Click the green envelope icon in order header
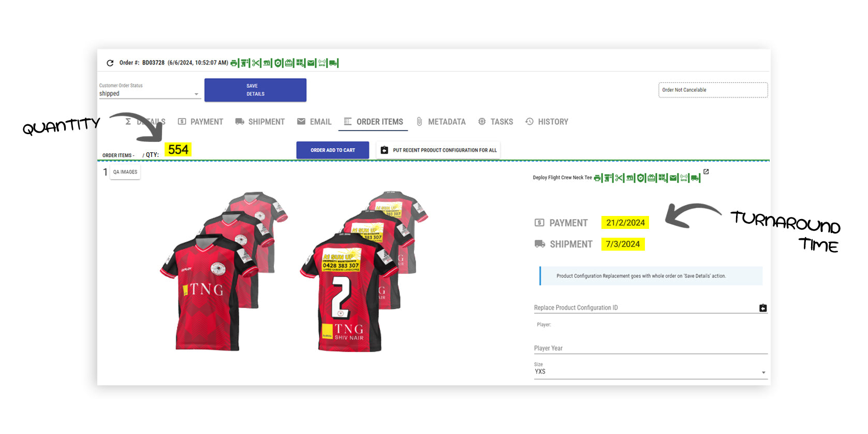 point(311,63)
